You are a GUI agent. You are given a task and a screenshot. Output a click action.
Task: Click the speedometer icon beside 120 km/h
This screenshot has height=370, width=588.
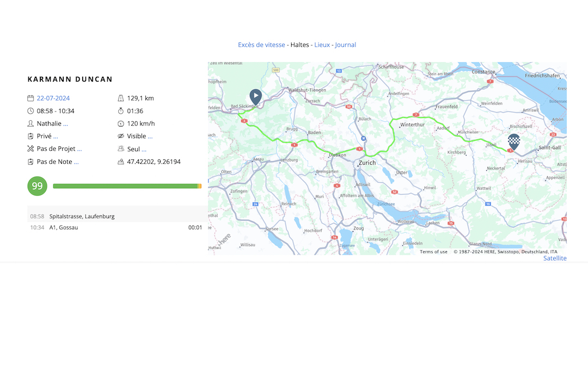click(x=121, y=124)
